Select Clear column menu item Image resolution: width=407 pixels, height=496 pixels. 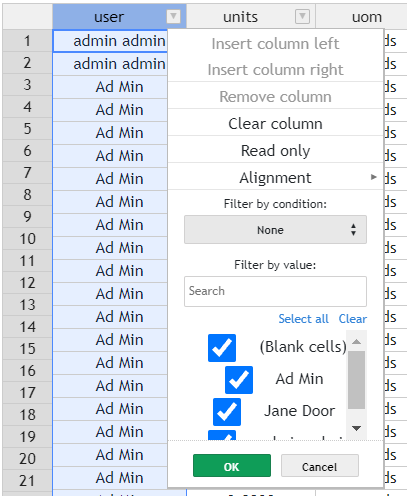[275, 124]
